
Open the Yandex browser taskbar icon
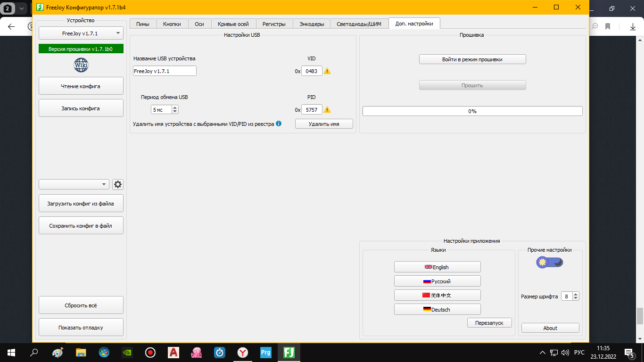point(243,352)
